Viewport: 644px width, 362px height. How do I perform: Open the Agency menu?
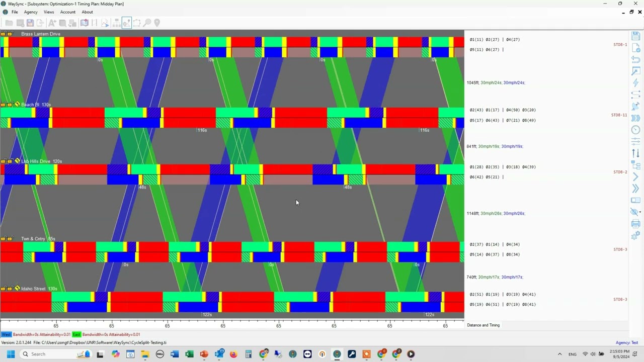click(x=31, y=12)
